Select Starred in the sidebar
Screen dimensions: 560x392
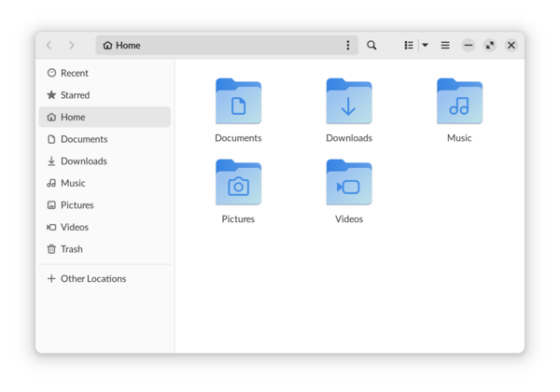[x=75, y=95]
